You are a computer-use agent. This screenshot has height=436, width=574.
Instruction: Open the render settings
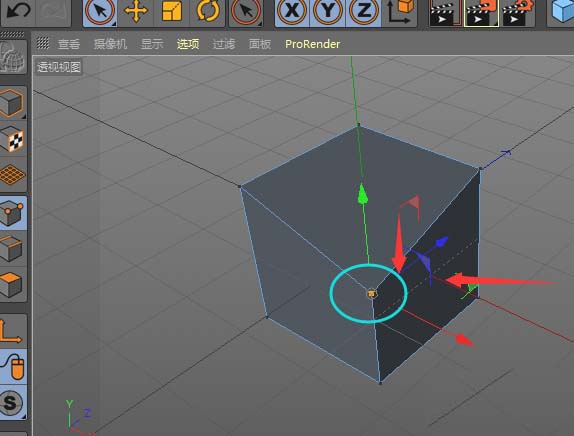click(518, 13)
